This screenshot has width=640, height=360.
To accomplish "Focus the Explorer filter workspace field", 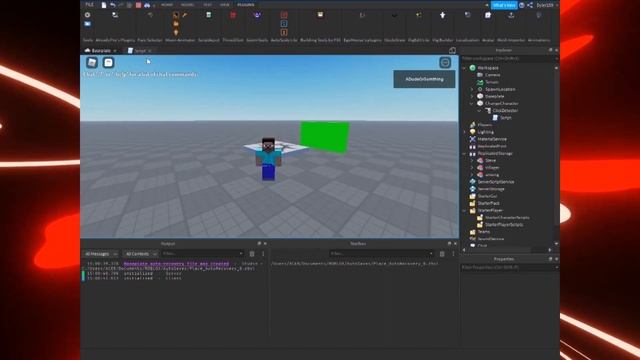I will coord(508,59).
